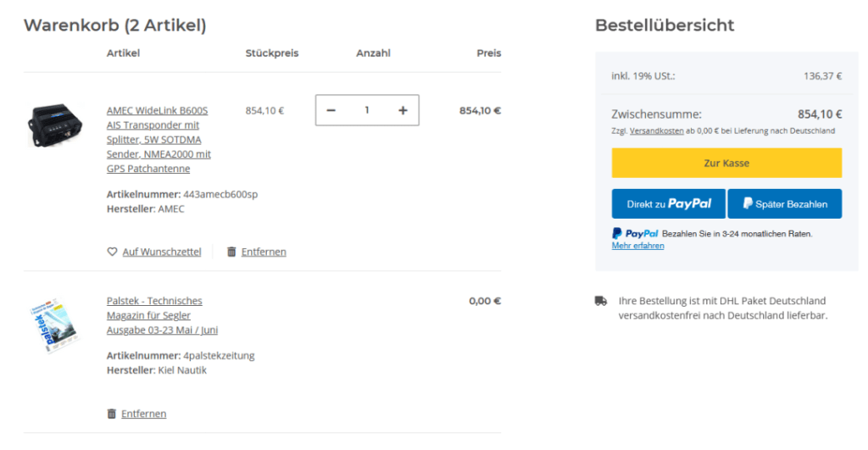The height and width of the screenshot is (450, 868).
Task: Click the trash icon for the Palstek magazine
Action: click(x=112, y=414)
